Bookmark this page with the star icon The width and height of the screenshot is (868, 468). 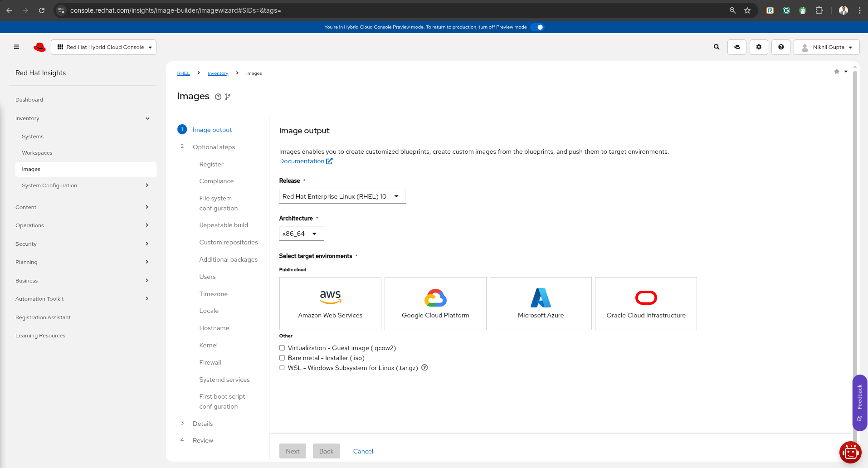coord(747,10)
